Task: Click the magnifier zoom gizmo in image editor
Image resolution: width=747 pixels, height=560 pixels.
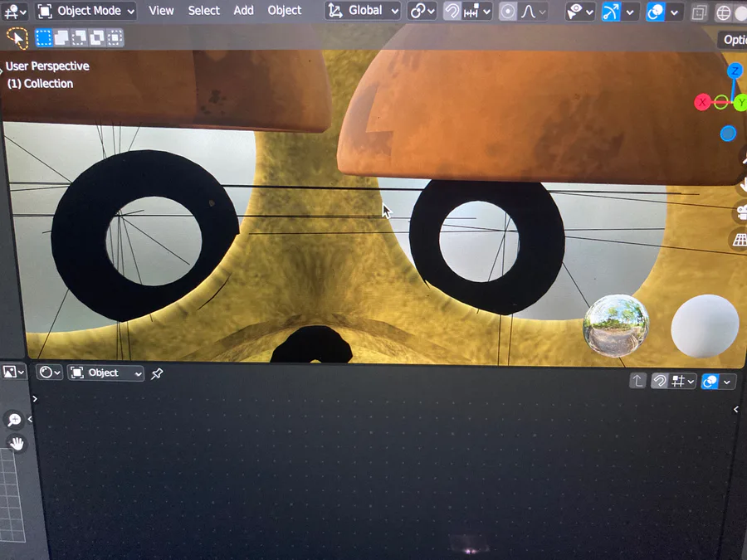Action: pyautogui.click(x=14, y=420)
